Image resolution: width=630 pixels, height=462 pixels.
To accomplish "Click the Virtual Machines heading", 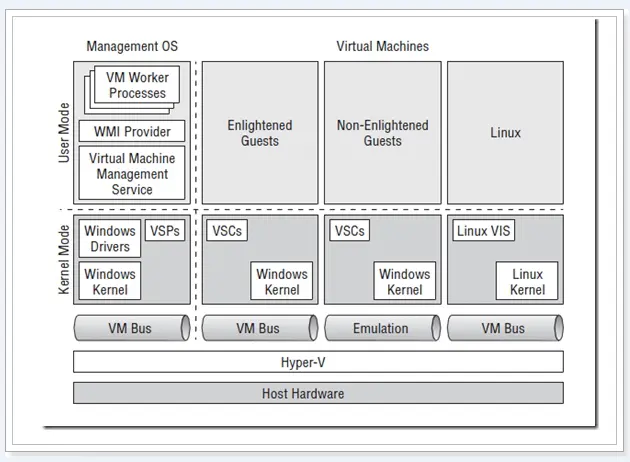I will pyautogui.click(x=382, y=46).
